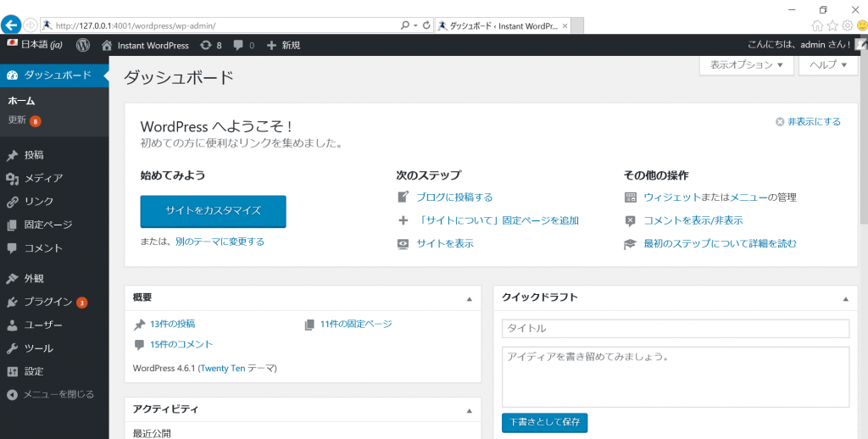Click the plus 新規 item in the admin bar
868x439 pixels.
pyautogui.click(x=283, y=46)
